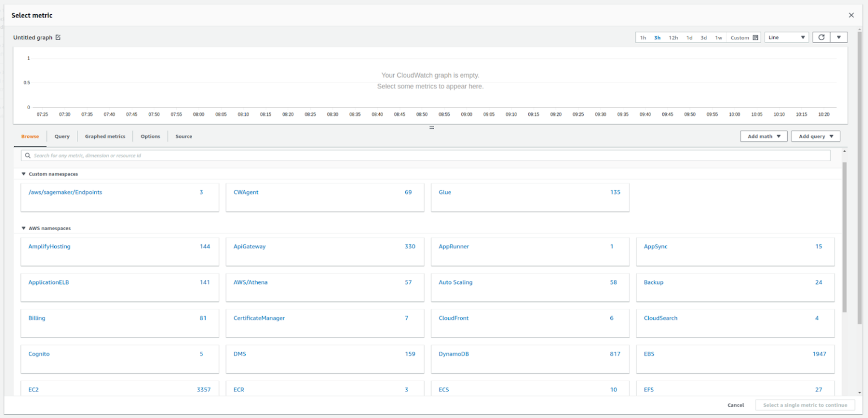Switch to the Query tab

click(x=62, y=136)
